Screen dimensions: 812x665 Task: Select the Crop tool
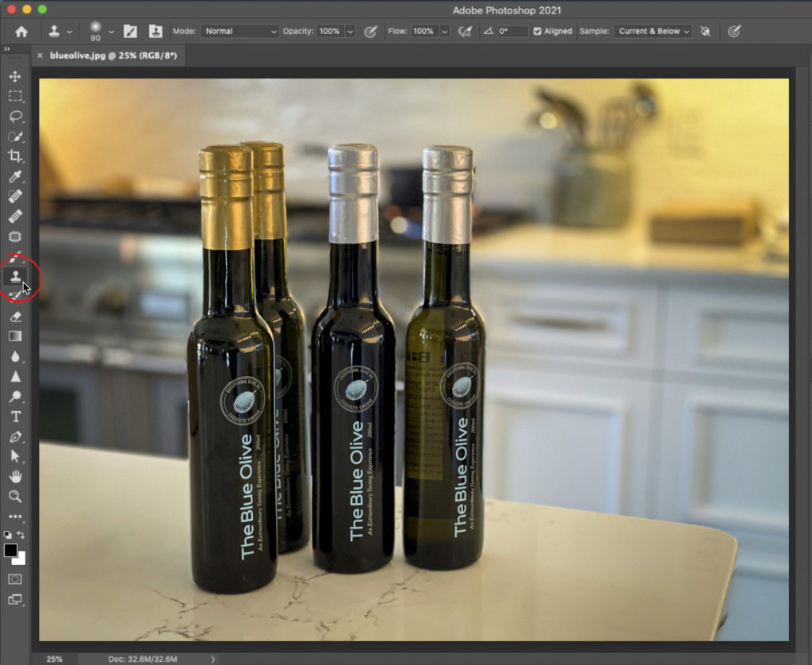tap(15, 156)
